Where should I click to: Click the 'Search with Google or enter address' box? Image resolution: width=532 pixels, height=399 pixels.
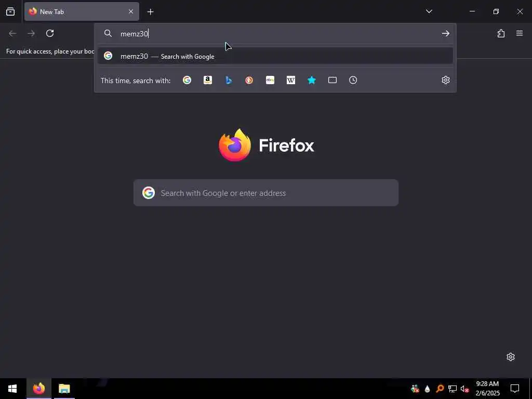point(266,193)
